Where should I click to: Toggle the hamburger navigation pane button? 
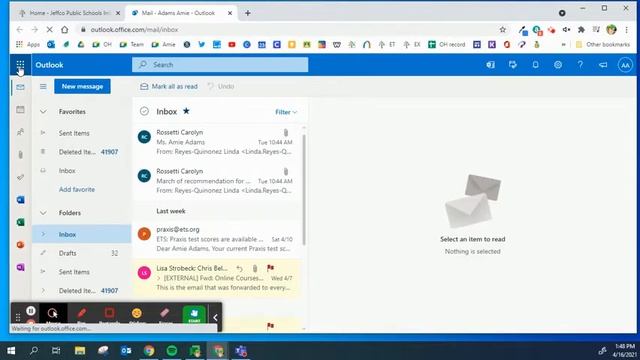tap(43, 87)
